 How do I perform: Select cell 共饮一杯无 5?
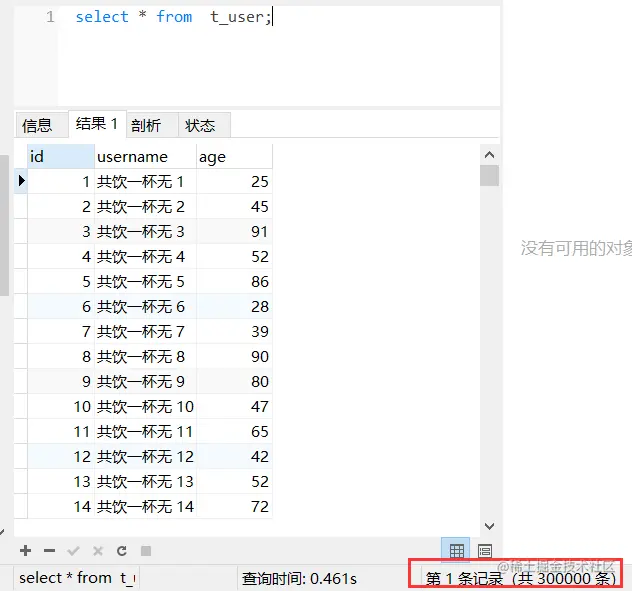point(146,281)
